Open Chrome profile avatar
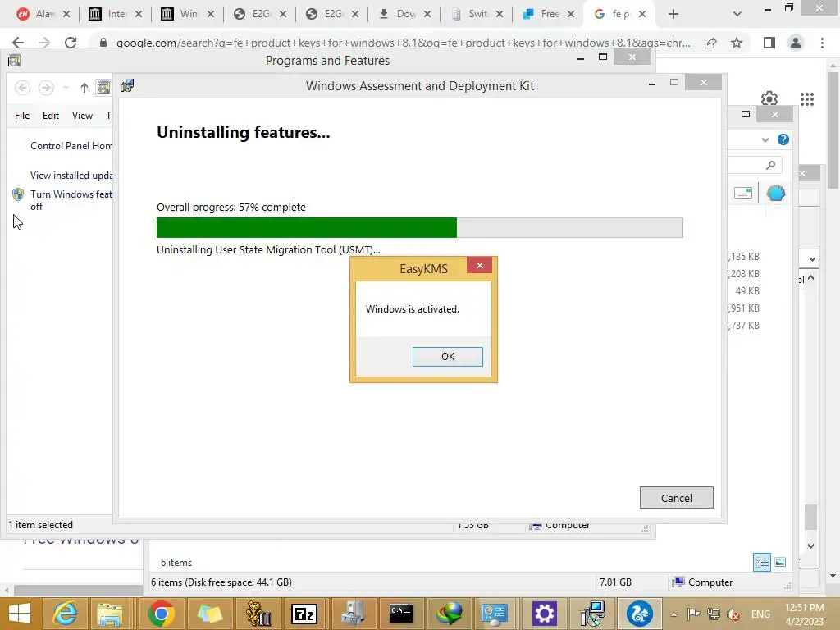The width and height of the screenshot is (840, 630). [796, 43]
